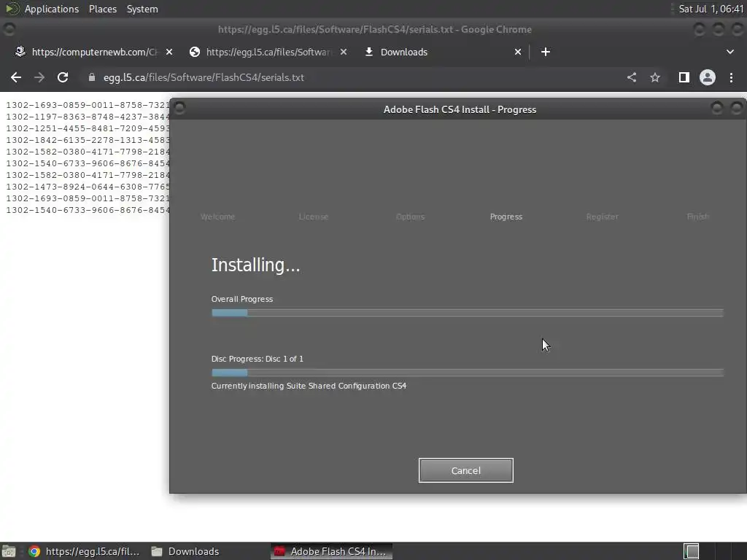Click 'Currently installing Suite Shared Configuration CS4' text
The height and width of the screenshot is (560, 747).
(x=309, y=386)
